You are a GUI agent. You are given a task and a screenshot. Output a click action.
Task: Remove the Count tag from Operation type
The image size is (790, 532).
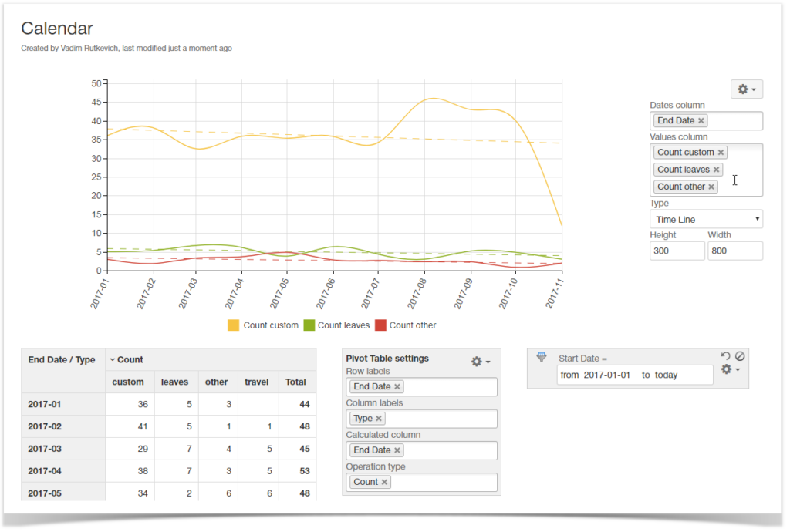pos(384,481)
